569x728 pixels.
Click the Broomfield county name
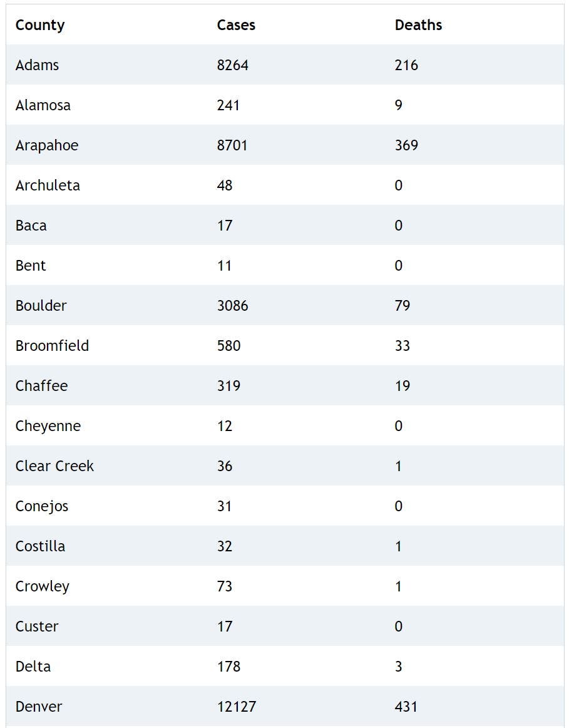click(x=52, y=346)
